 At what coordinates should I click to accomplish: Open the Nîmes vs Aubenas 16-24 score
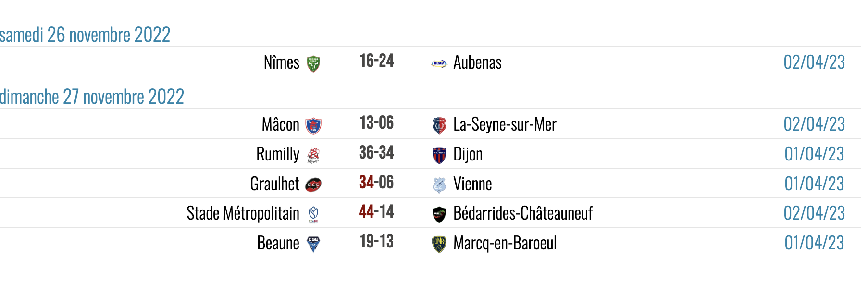click(x=377, y=61)
